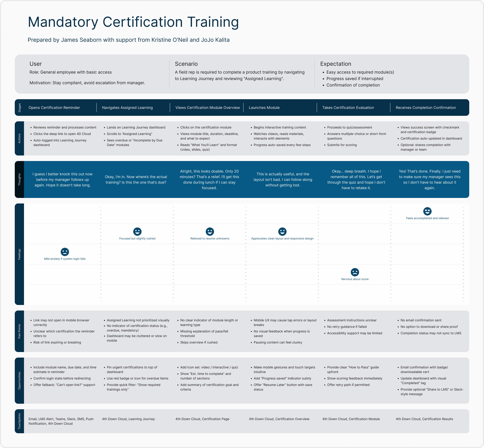Click the 'Receives Completion Confirmation' stage

[426, 108]
